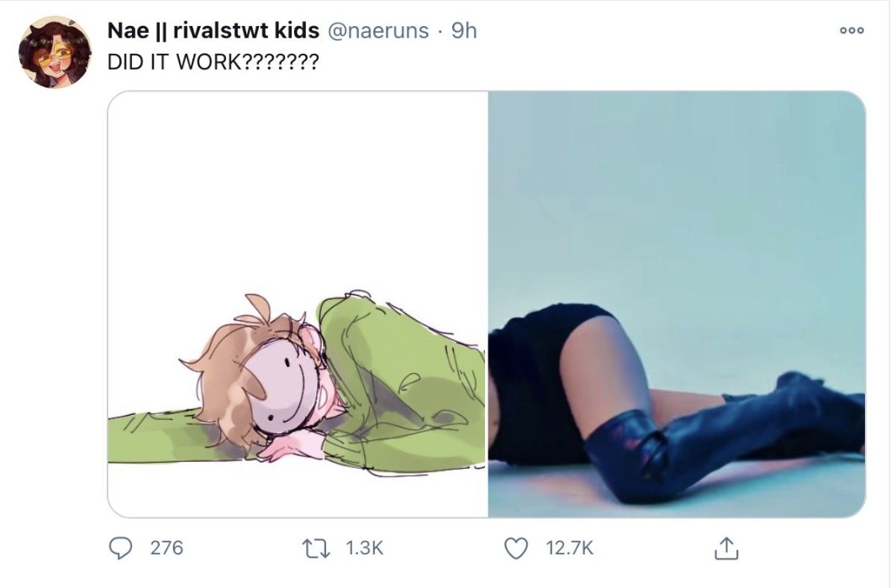Open the "Nae || rivalstwt kids" display name
This screenshot has width=891, height=588.
click(x=213, y=31)
